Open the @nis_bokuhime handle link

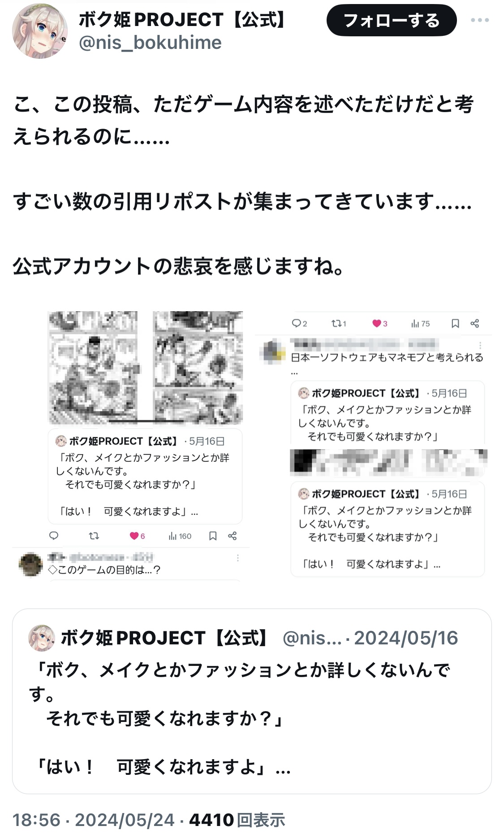pos(150,43)
